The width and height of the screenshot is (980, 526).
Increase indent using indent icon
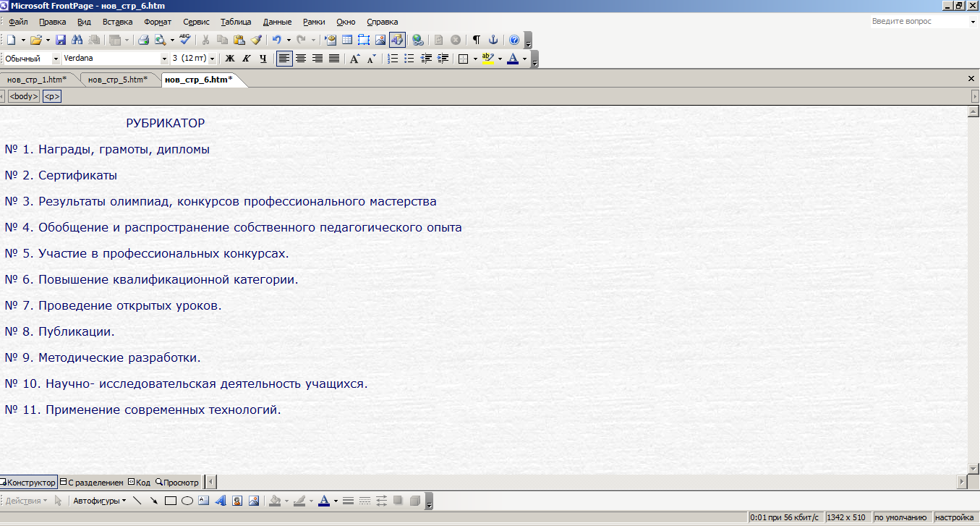point(443,59)
